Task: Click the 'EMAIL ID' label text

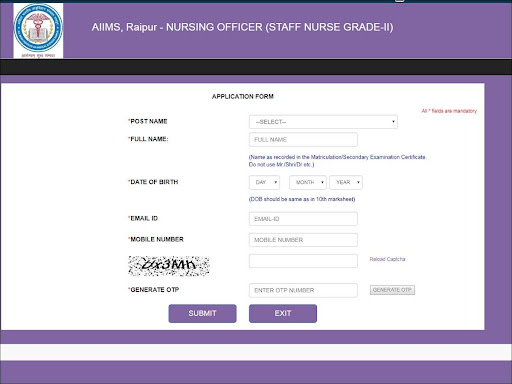Action: pos(143,218)
